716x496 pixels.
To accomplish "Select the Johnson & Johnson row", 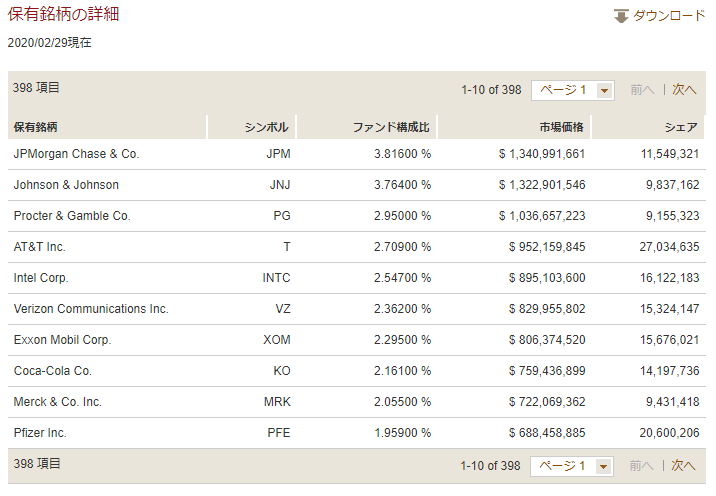I will (x=357, y=185).
